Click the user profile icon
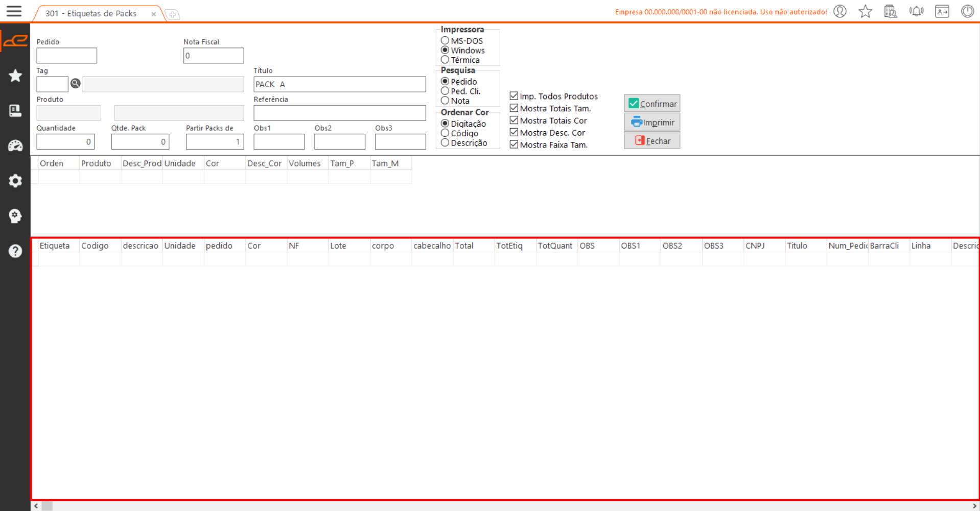The height and width of the screenshot is (511, 980). coord(840,11)
